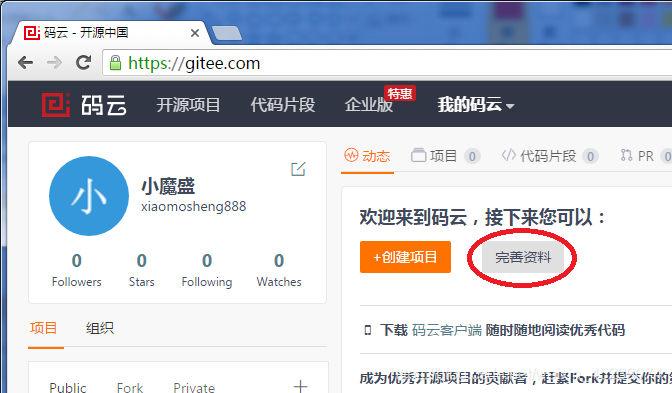Switch to the PR tab

[x=645, y=156]
